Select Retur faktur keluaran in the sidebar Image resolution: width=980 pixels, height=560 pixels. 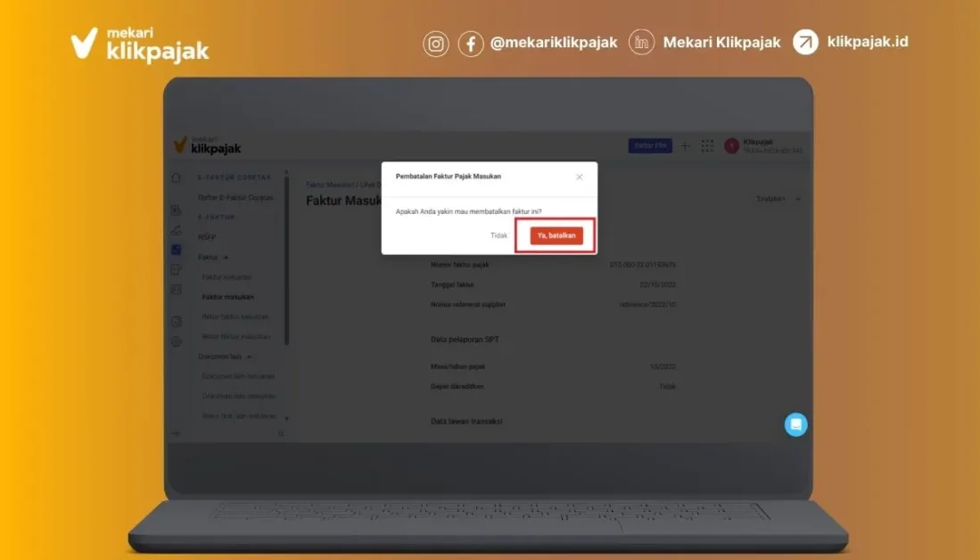click(x=235, y=317)
